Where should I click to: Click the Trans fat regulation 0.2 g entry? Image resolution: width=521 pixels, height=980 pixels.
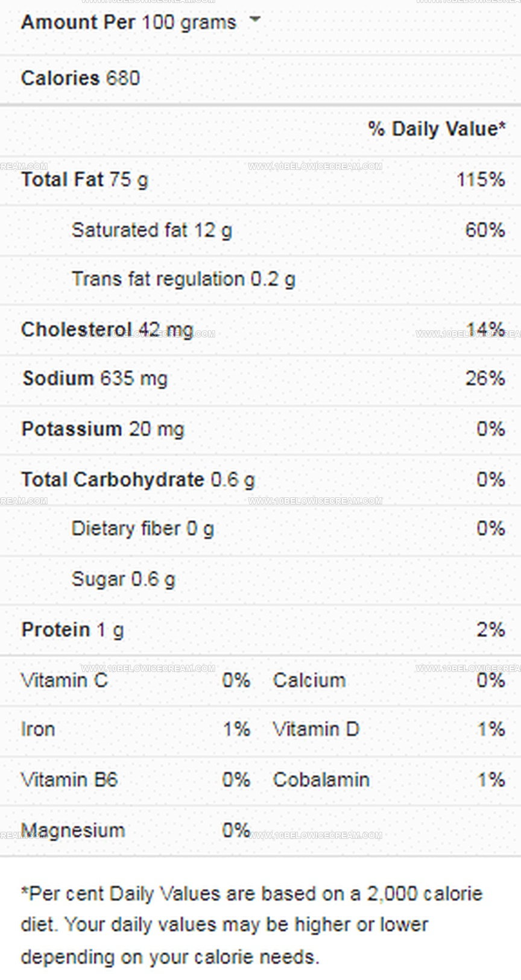click(183, 280)
